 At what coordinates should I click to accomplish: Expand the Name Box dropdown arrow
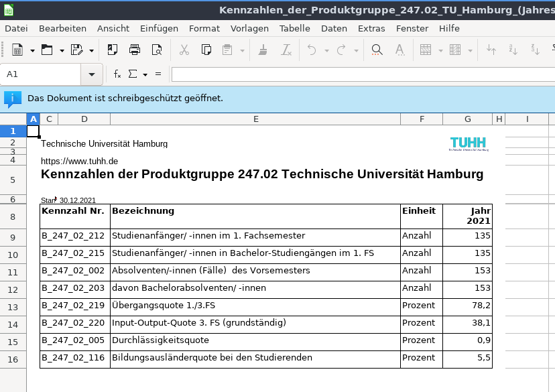91,74
